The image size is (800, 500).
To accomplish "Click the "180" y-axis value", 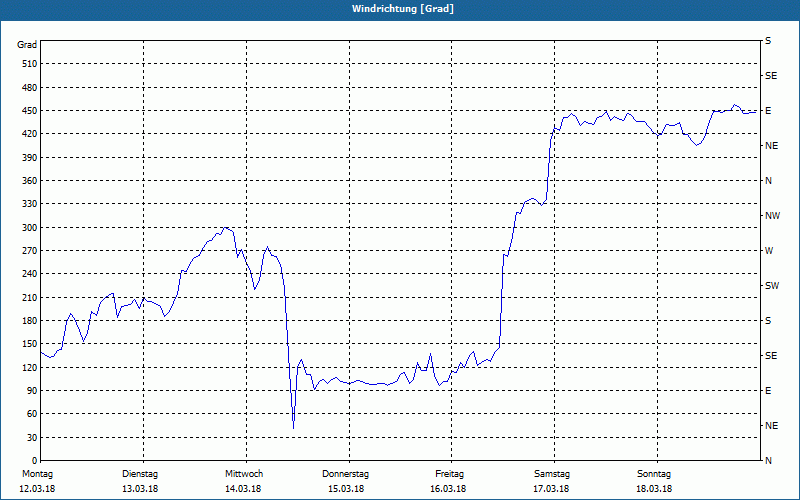I will pos(30,321).
